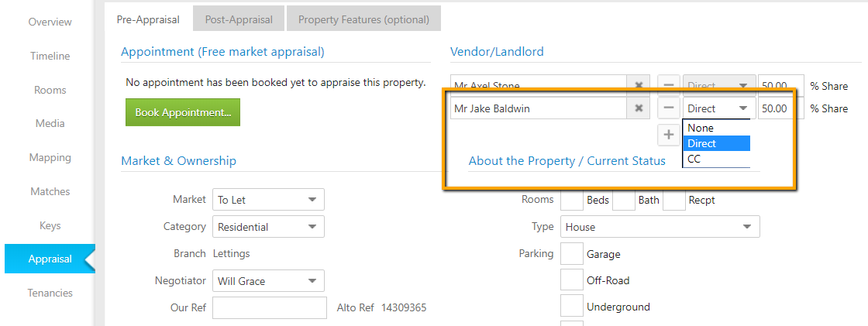This screenshot has width=868, height=326.
Task: Open Timeline from the left sidebar
Action: 50,56
